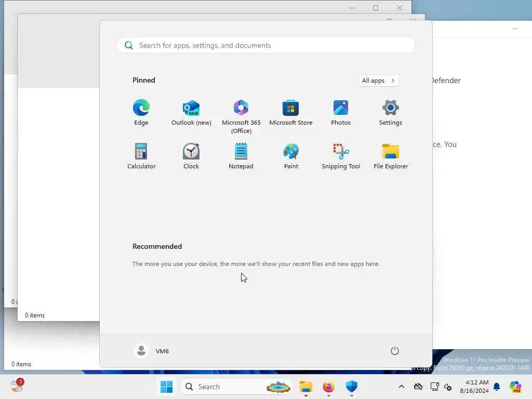Open Microsoft 365 (Office) app
Viewport: 532px width, 399px height.
click(241, 116)
